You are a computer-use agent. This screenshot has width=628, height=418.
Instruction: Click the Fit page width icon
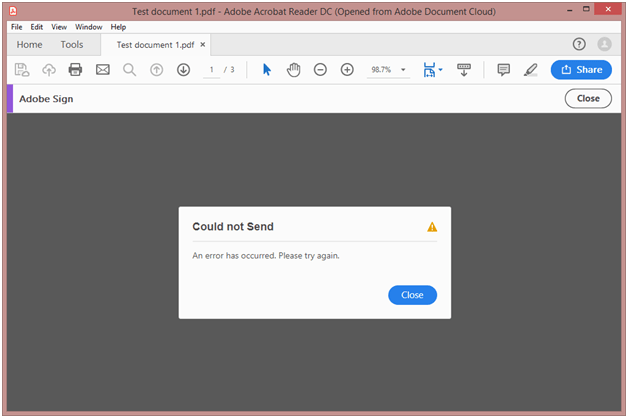pyautogui.click(x=429, y=70)
